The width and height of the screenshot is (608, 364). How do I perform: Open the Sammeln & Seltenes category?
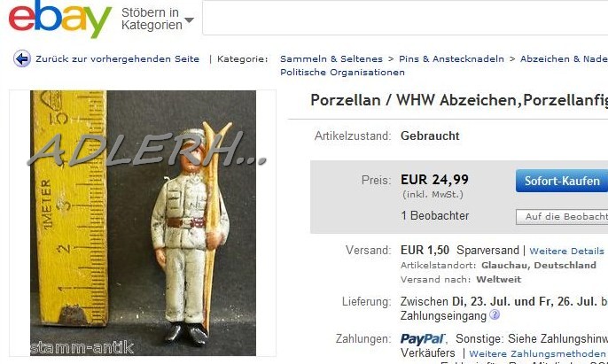(331, 59)
